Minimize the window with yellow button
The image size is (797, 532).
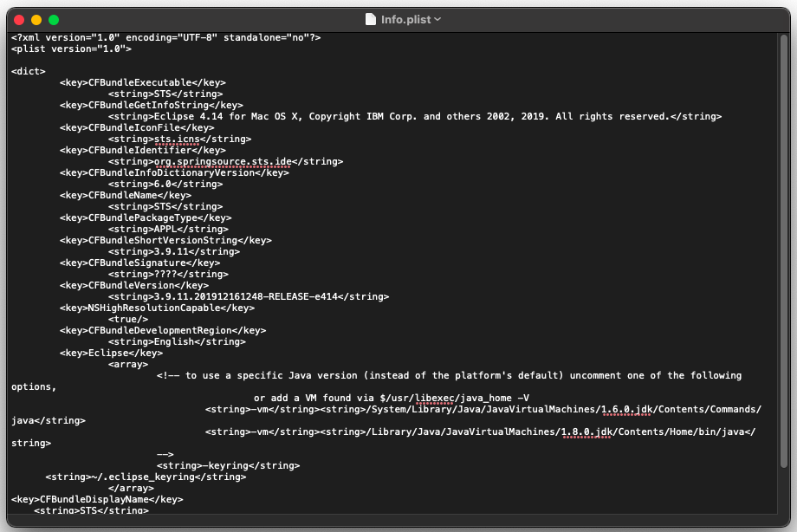(36, 20)
